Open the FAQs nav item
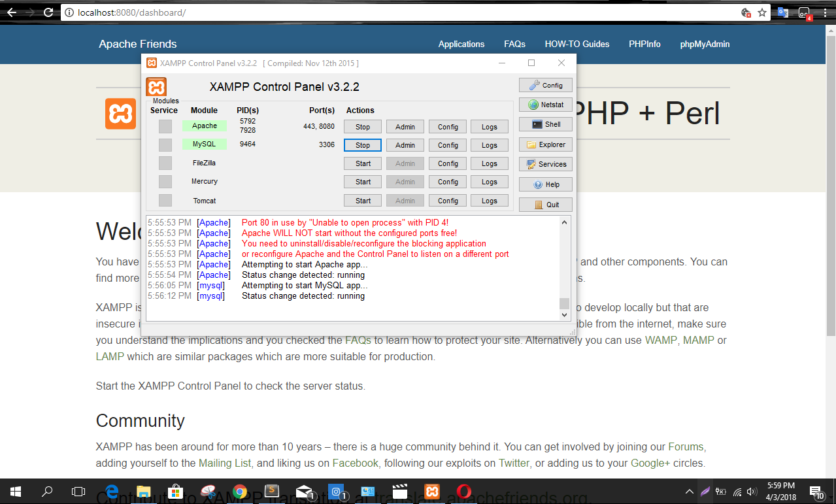Viewport: 836px width, 504px height. click(514, 44)
